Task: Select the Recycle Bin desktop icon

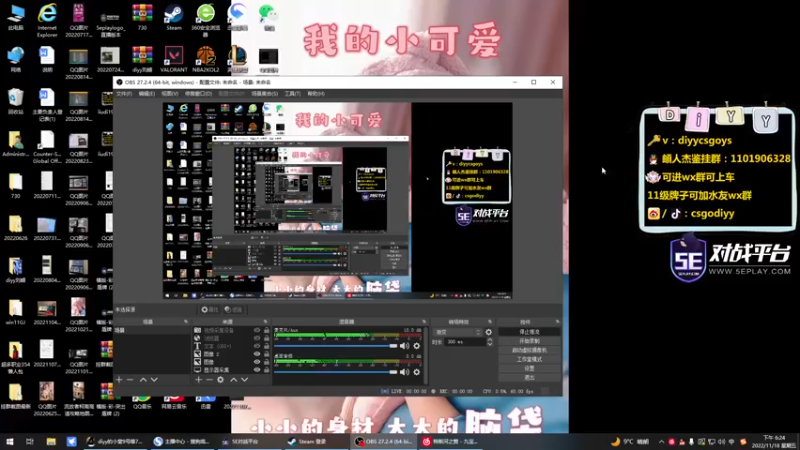Action: pos(15,101)
